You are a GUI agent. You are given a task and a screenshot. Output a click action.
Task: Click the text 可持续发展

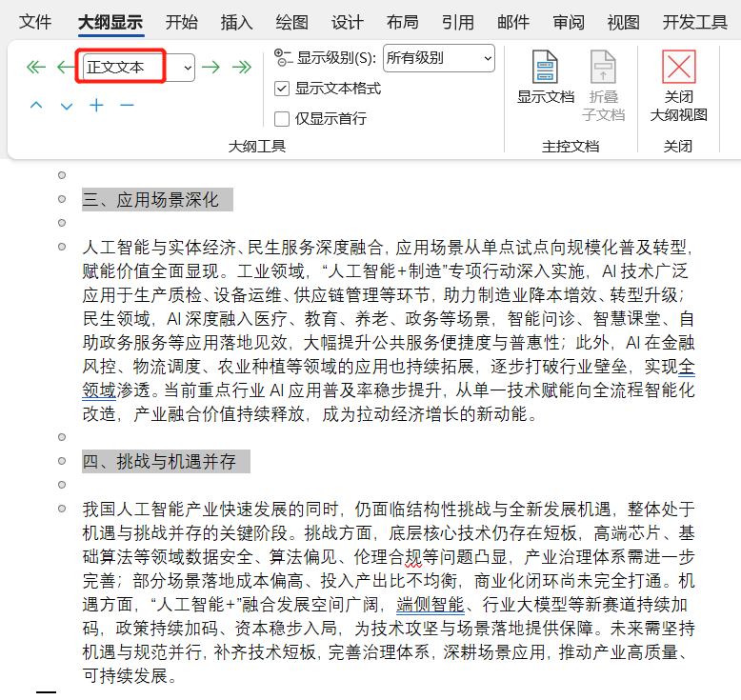coord(125,676)
